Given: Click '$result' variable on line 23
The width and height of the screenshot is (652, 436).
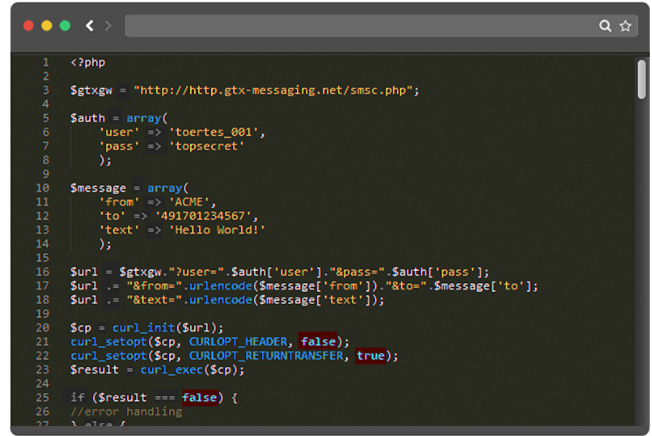Looking at the screenshot, I should point(94,369).
